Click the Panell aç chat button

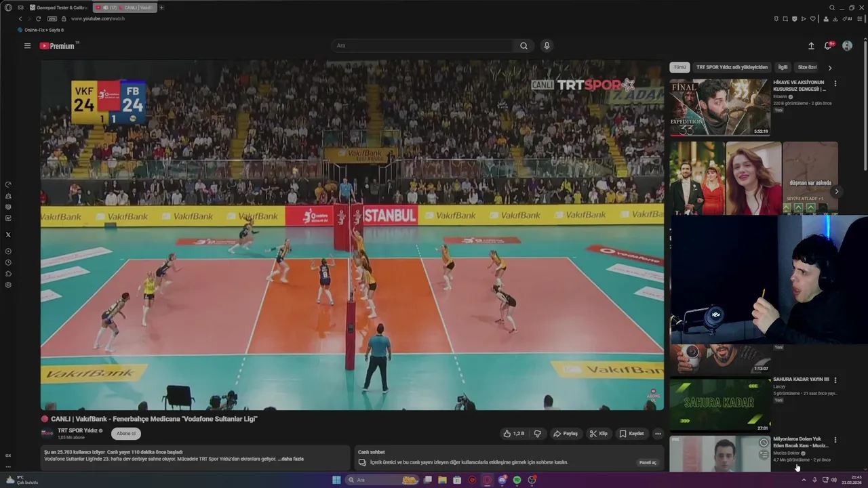click(x=648, y=463)
